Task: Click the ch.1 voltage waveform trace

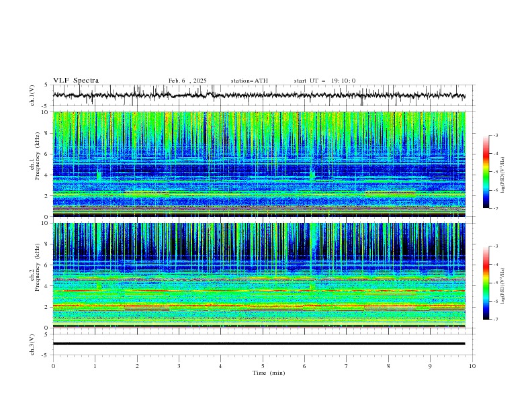Action: tap(259, 95)
